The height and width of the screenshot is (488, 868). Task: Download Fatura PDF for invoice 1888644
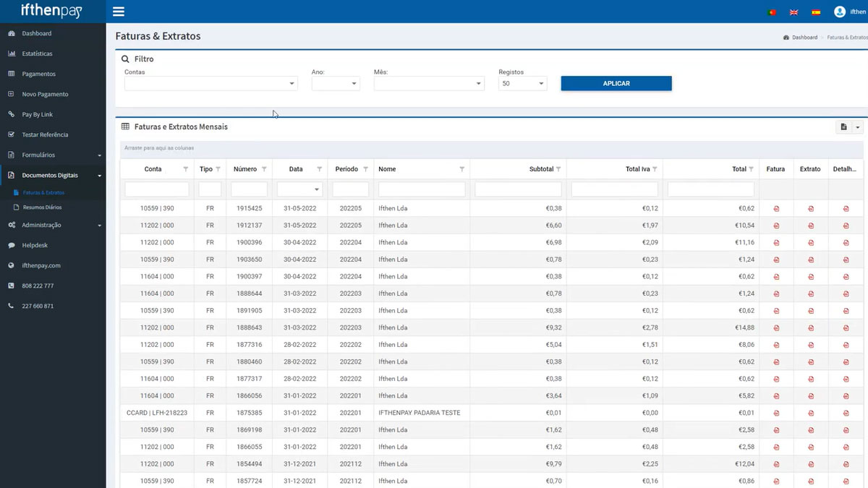[x=776, y=294]
